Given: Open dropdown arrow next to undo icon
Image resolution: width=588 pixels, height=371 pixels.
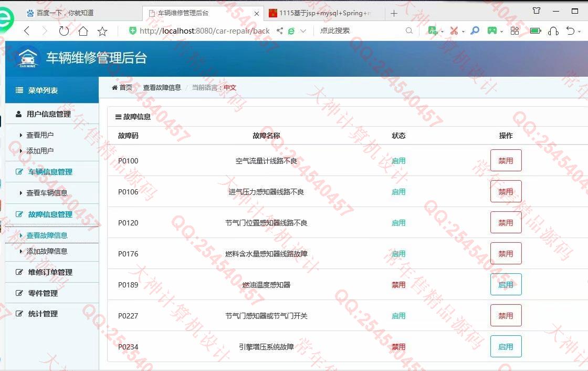Looking at the screenshot, I should click(x=580, y=32).
